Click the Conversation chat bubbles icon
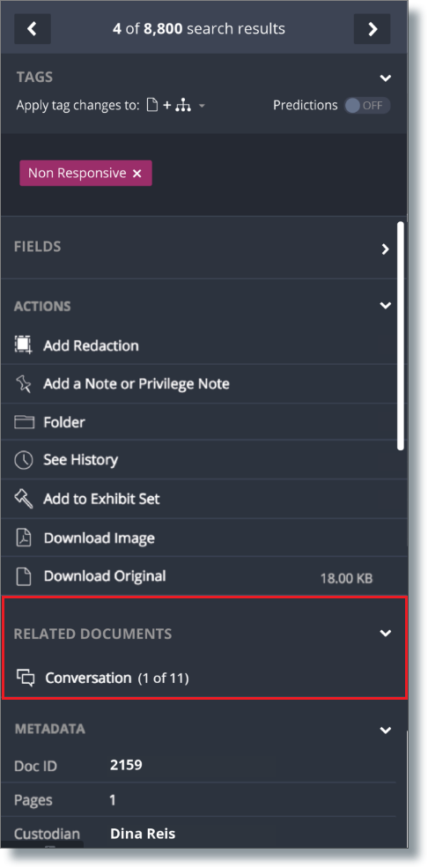This screenshot has width=428, height=868. [x=26, y=678]
